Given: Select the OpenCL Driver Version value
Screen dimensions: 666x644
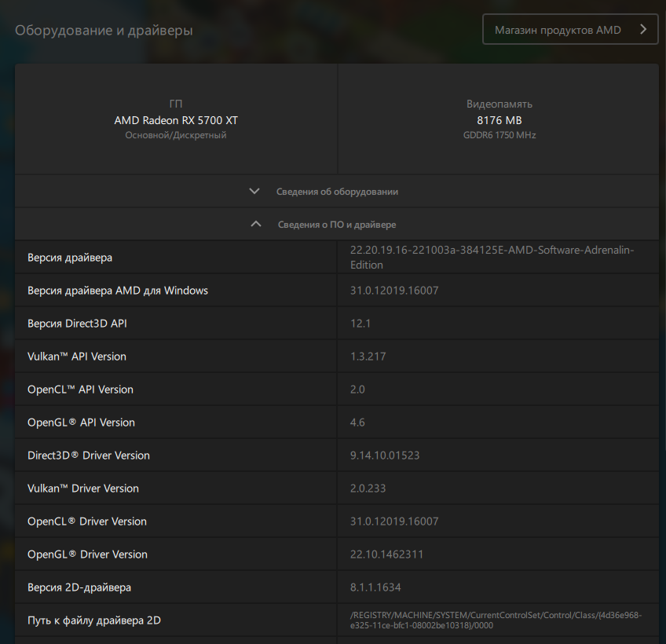Looking at the screenshot, I should pos(394,521).
